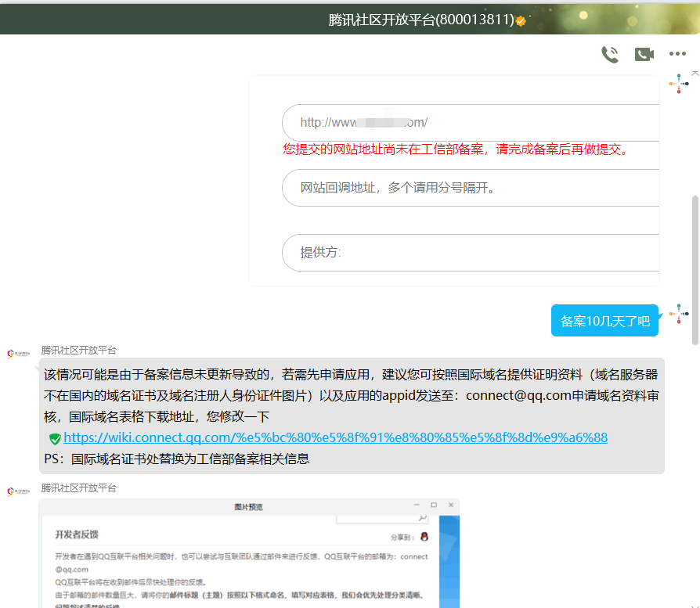
Task: Start a video call from the chat header
Action: click(644, 54)
